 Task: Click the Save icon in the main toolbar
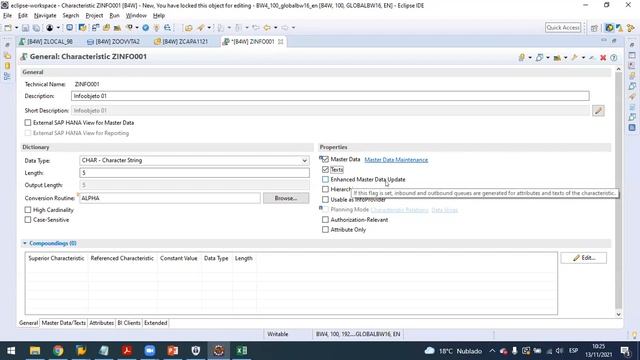tap(25, 28)
